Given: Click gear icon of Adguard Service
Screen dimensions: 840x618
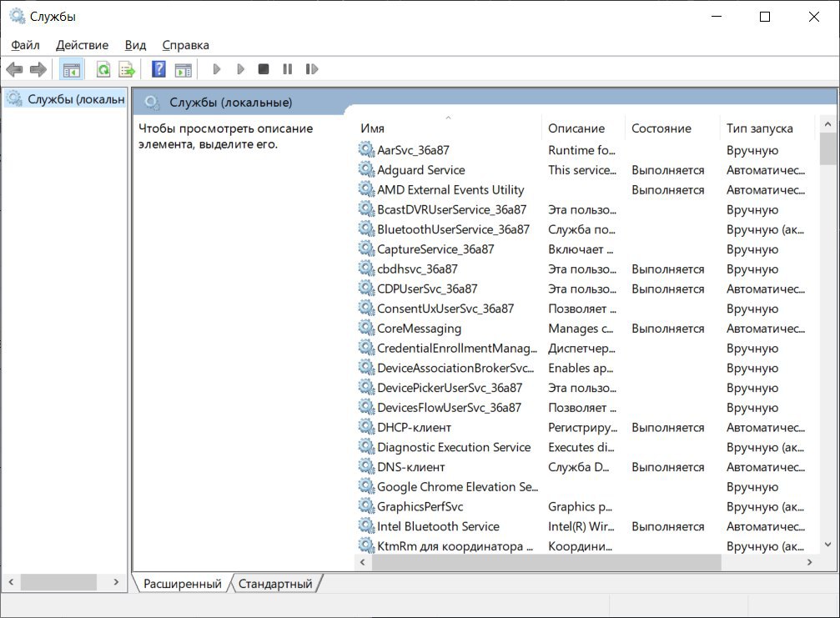Looking at the screenshot, I should point(366,170).
